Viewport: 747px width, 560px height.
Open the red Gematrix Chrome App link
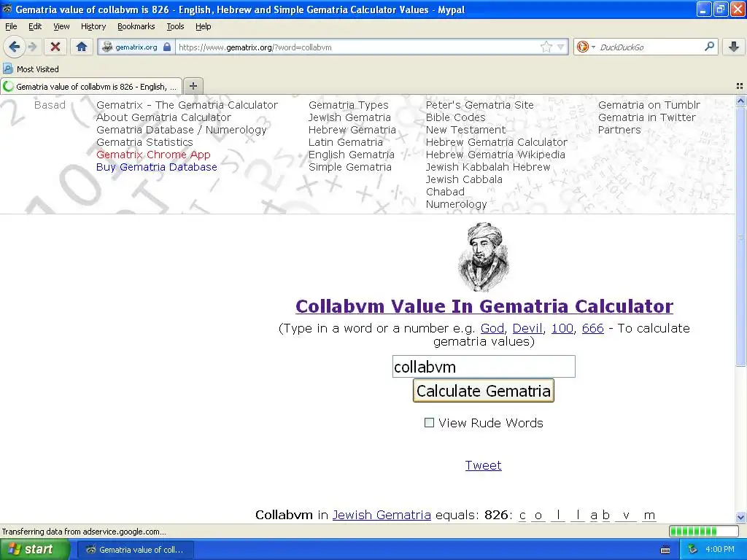click(x=153, y=155)
